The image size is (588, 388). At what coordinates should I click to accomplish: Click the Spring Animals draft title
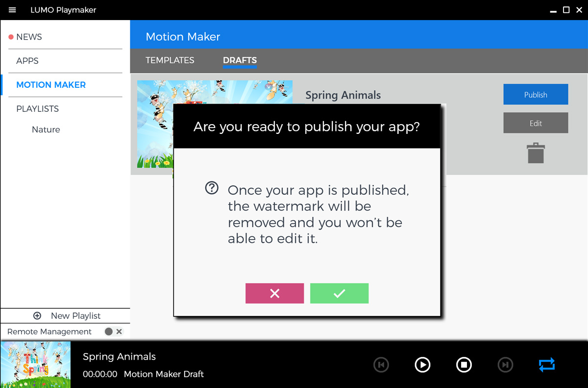click(343, 95)
